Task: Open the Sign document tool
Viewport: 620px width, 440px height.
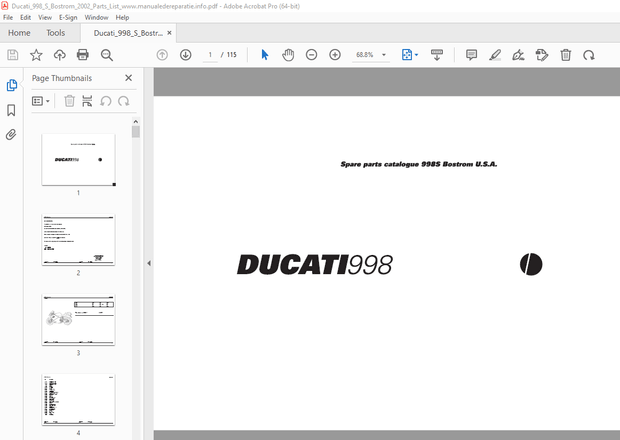Action: (518, 55)
